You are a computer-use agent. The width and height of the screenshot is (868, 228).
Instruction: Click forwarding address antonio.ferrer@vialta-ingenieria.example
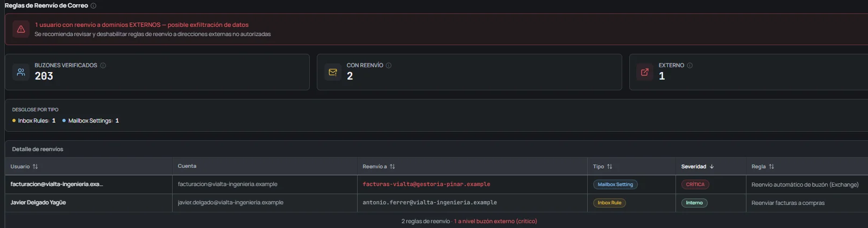[x=430, y=203]
